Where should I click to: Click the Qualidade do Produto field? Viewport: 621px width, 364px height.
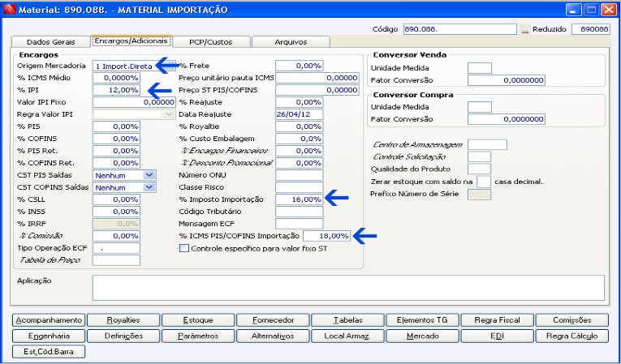point(479,169)
